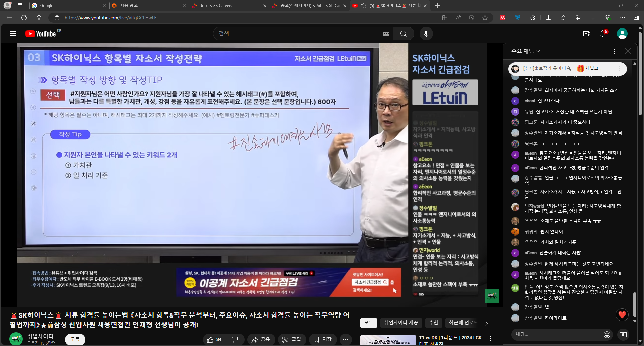Image resolution: width=644 pixels, height=346 pixels.
Task: Open browser home page
Action: (39, 18)
